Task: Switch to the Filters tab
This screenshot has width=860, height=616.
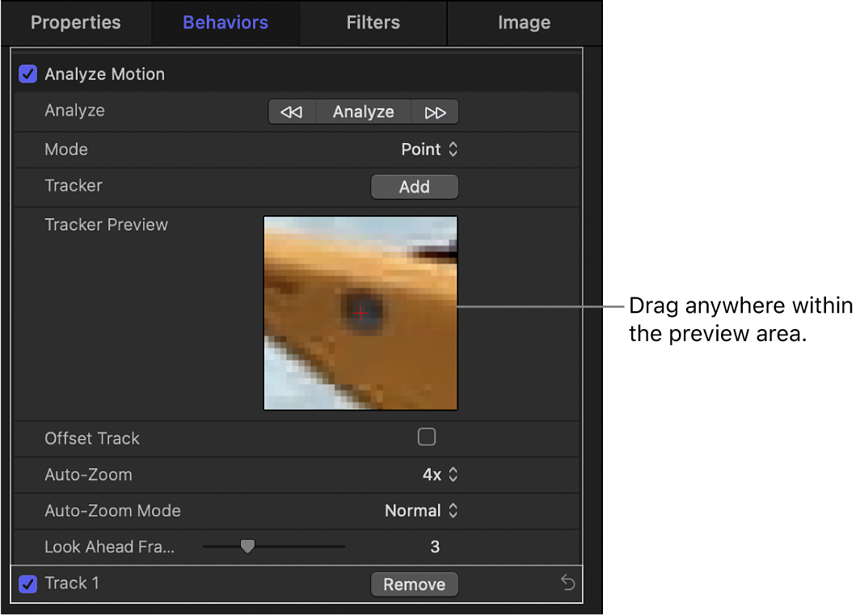Action: click(373, 23)
